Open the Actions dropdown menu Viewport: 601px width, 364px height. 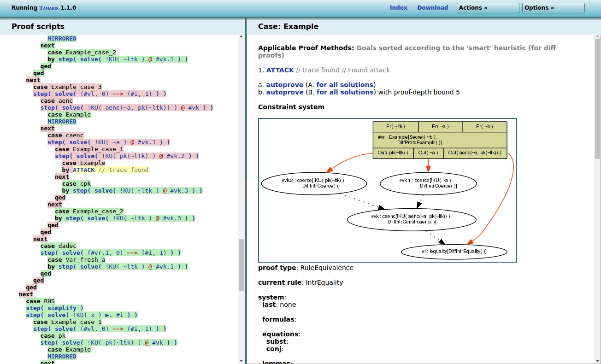tap(488, 8)
